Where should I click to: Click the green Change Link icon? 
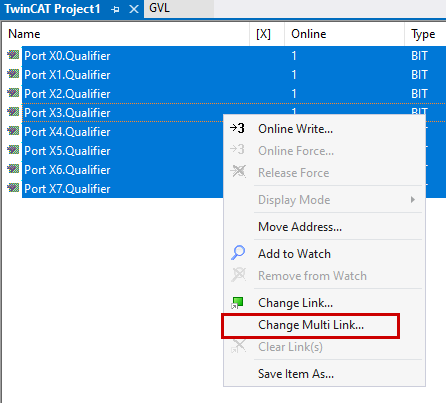click(237, 303)
